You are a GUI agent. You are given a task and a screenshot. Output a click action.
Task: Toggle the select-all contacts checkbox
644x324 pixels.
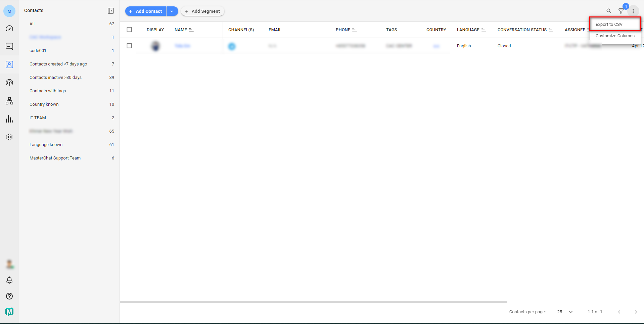[x=129, y=30]
